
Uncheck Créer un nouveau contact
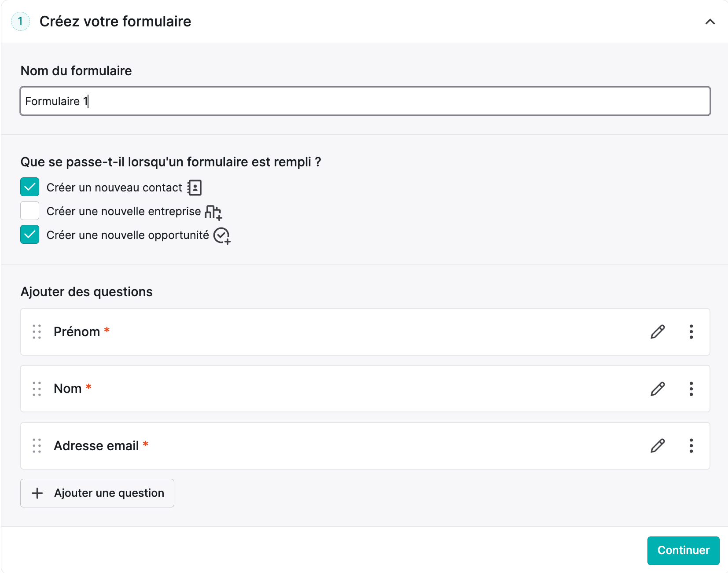click(29, 187)
